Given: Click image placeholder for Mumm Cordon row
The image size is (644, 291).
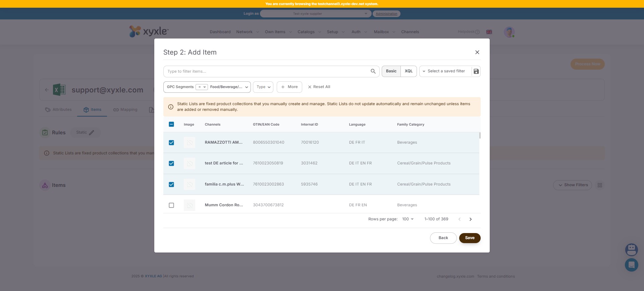Looking at the screenshot, I should pos(190,205).
